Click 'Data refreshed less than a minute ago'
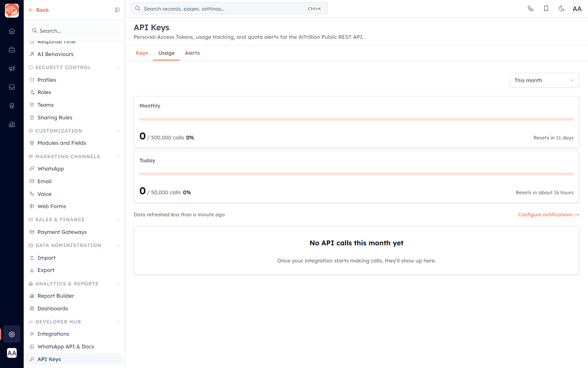The image size is (588, 368). pyautogui.click(x=179, y=215)
